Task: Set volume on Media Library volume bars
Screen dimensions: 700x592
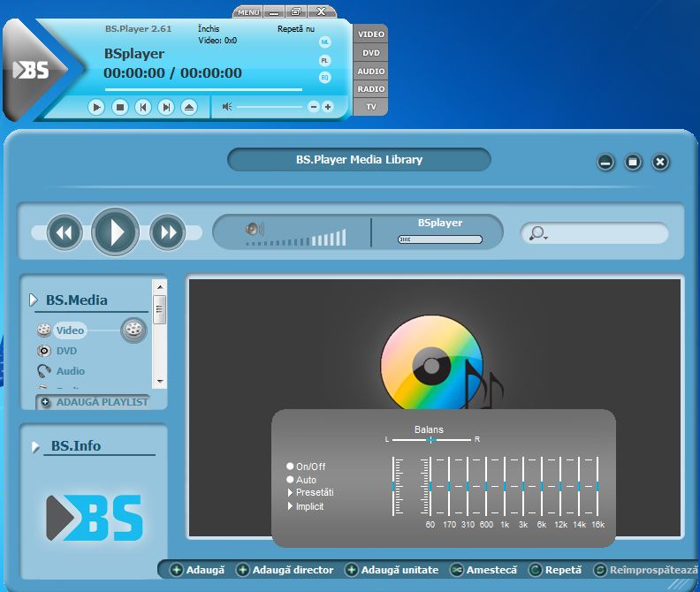Action: point(296,238)
